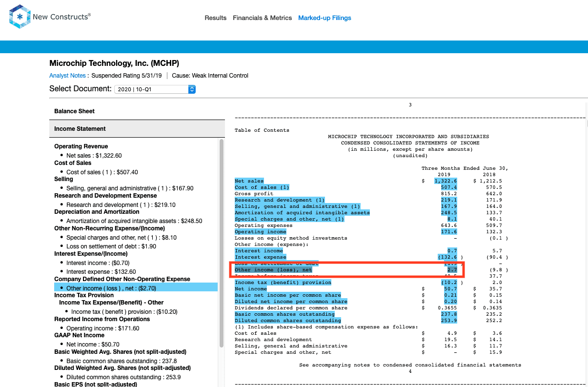The width and height of the screenshot is (588, 387).
Task: Click highlighted Net sales label in filing
Action: point(249,181)
